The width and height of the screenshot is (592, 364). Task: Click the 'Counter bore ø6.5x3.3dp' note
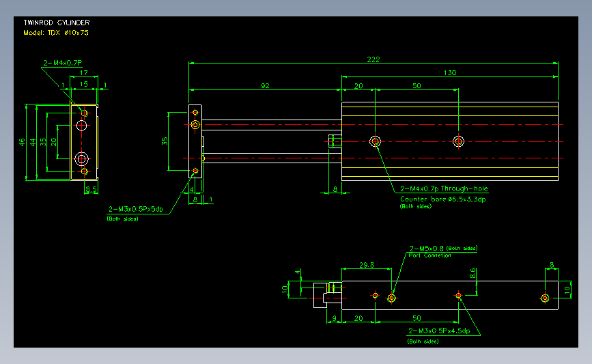pyautogui.click(x=443, y=199)
